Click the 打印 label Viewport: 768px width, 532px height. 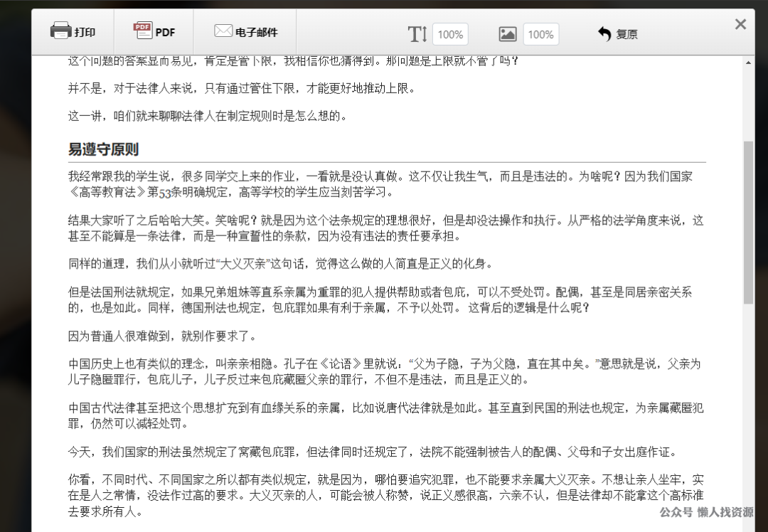85,32
